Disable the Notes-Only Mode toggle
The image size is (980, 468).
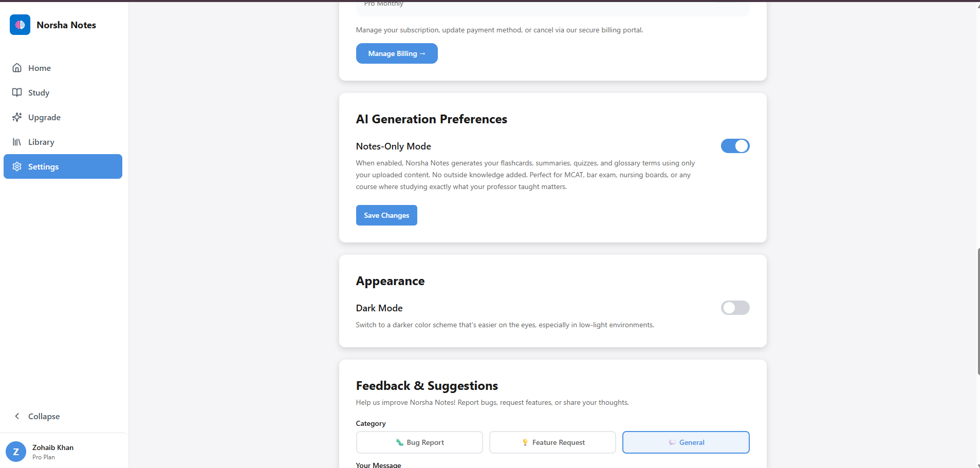(735, 146)
